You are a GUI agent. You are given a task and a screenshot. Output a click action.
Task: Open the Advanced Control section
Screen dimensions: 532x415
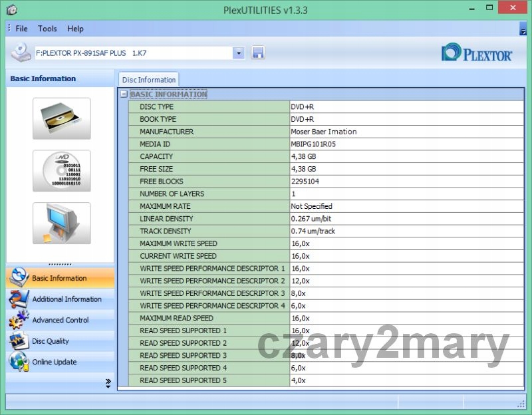coord(60,320)
